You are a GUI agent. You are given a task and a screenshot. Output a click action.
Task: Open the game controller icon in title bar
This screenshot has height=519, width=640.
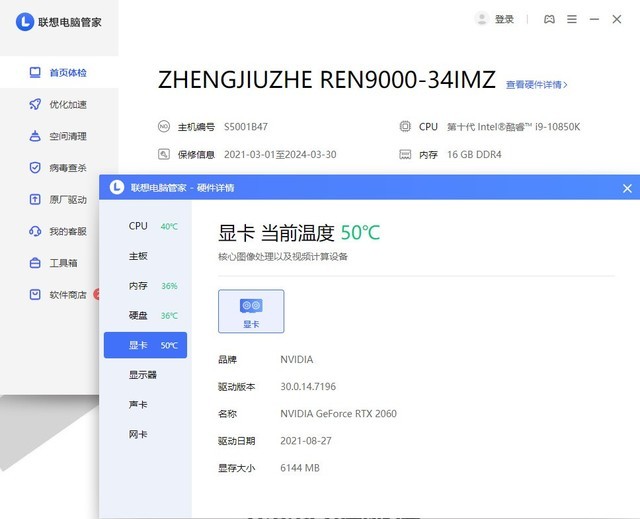[x=549, y=19]
